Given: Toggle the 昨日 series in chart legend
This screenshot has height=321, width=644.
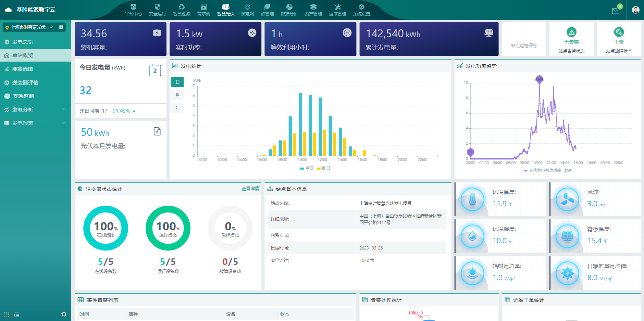Looking at the screenshot, I should click(323, 168).
